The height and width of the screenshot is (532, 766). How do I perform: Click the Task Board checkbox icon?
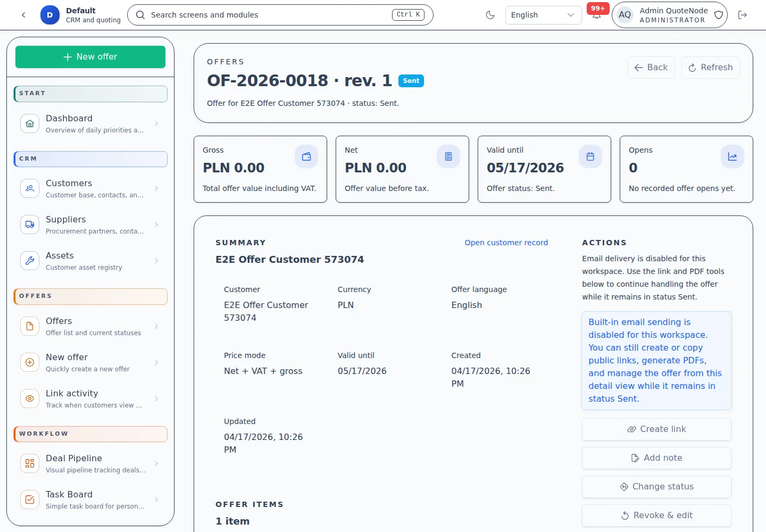(x=30, y=500)
